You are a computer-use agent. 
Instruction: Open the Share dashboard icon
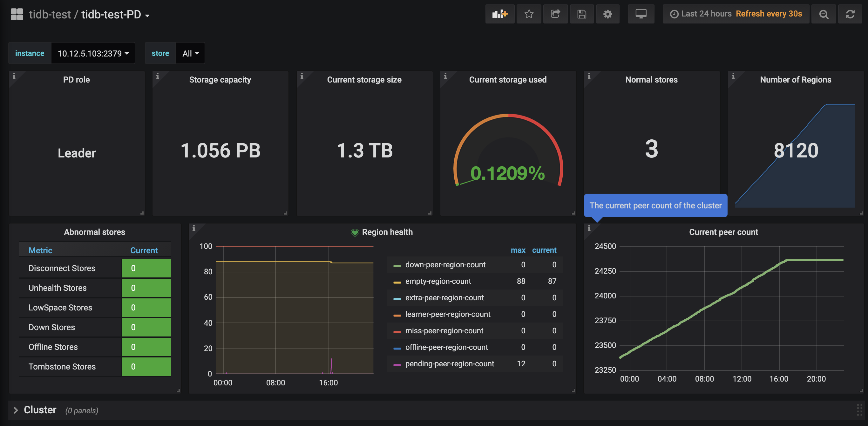coord(555,14)
